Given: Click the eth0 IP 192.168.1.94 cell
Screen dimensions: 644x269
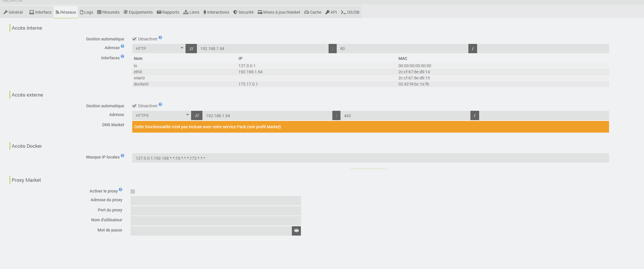Looking at the screenshot, I should coord(250,72).
